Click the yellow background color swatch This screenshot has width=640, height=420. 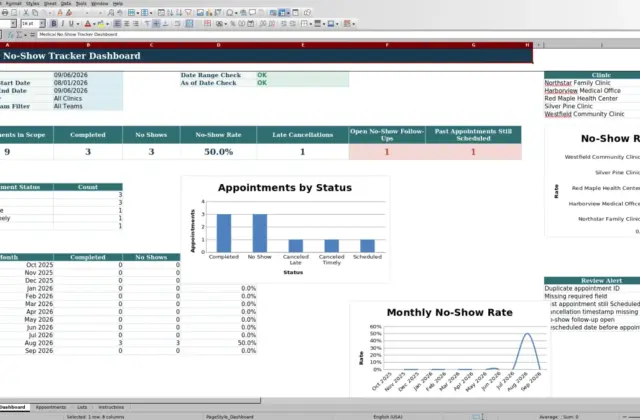[x=100, y=24]
